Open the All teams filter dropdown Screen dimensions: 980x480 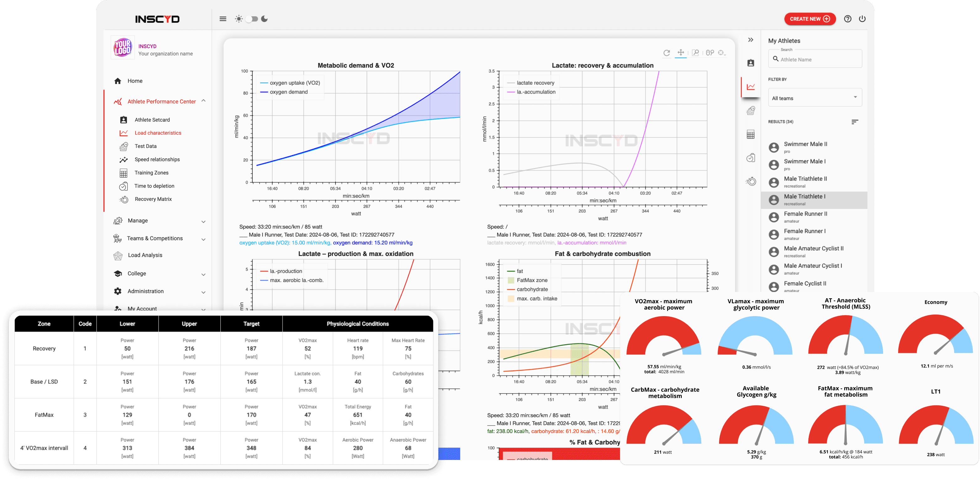tap(815, 98)
